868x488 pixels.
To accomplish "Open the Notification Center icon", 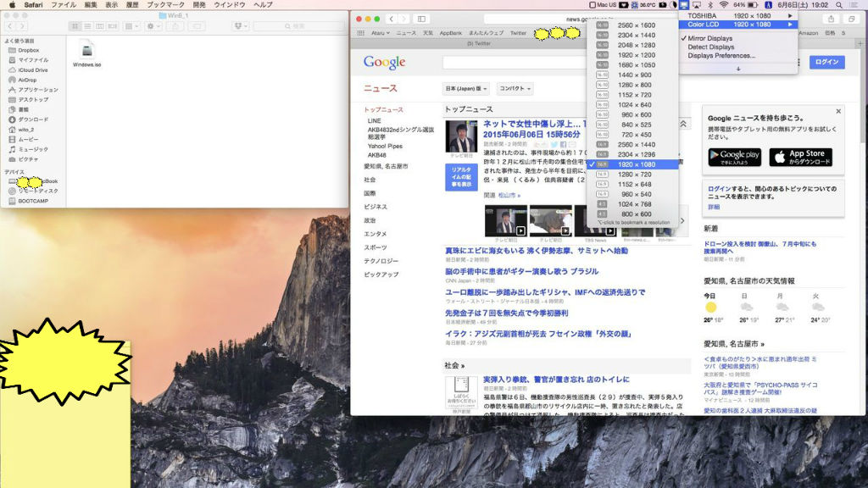I will (x=854, y=5).
